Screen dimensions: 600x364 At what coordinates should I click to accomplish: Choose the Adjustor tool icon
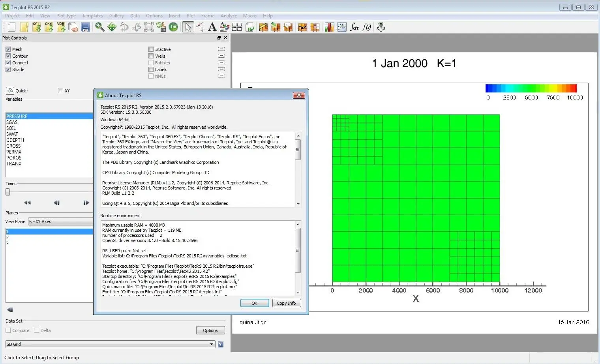pos(200,27)
